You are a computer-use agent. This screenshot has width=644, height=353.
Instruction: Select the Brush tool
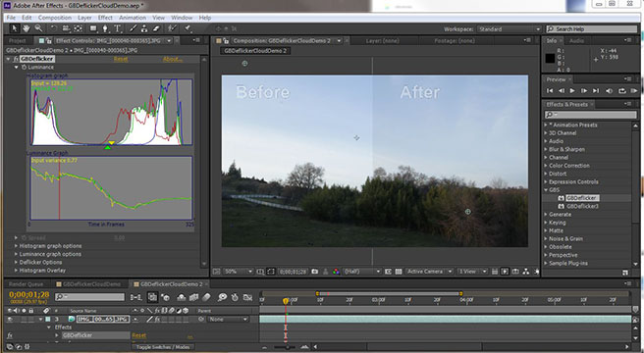coord(134,28)
